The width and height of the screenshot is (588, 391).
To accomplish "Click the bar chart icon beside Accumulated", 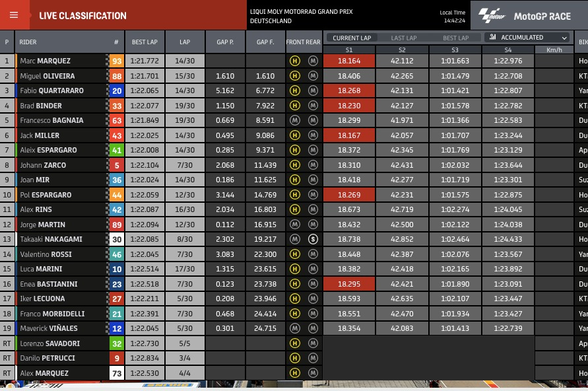I will 492,38.
